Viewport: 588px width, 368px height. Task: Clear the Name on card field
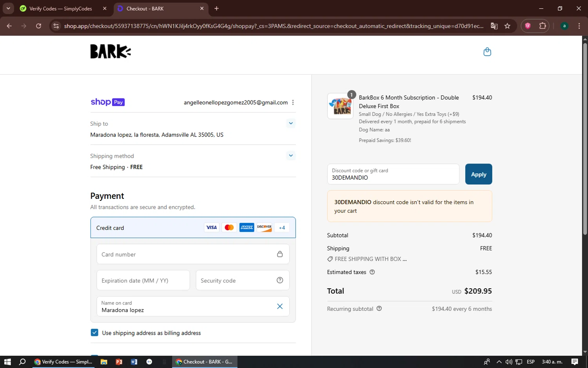coord(280,306)
